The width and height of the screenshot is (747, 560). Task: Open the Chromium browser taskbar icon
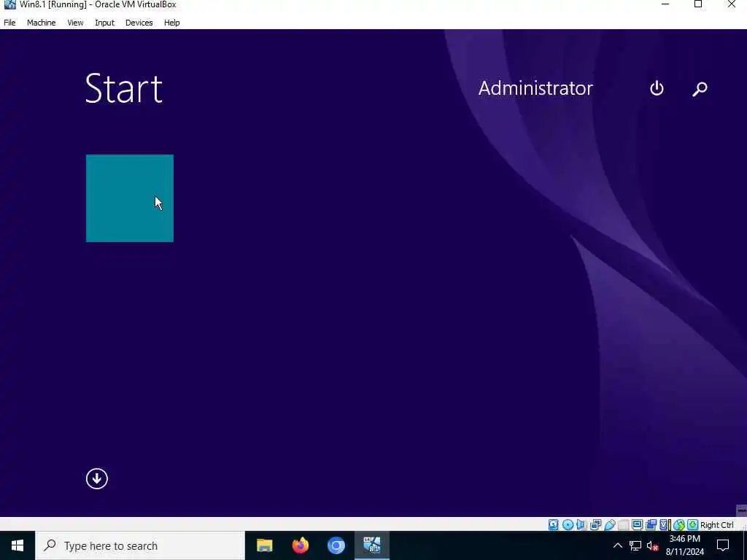(336, 545)
